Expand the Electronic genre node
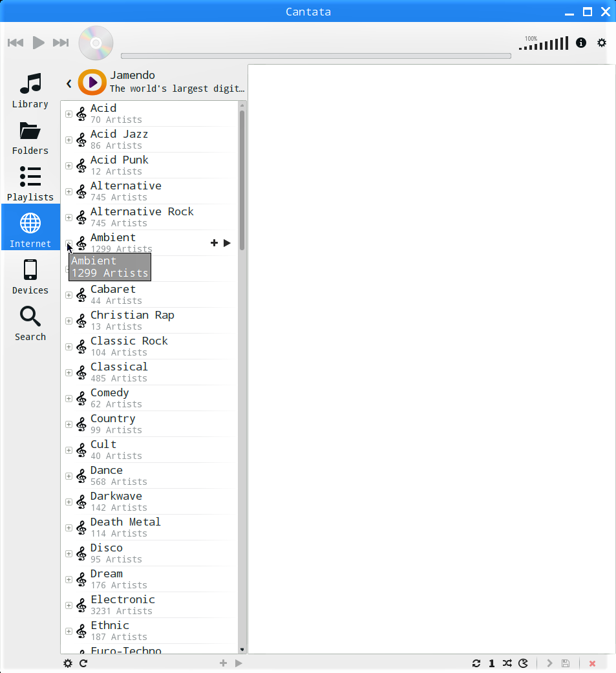The width and height of the screenshot is (616, 673). tap(69, 605)
